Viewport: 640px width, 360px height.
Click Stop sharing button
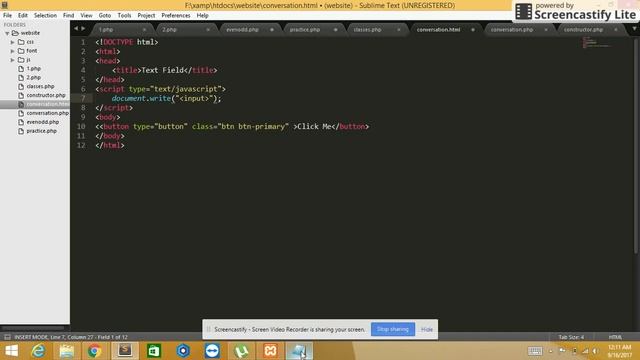(x=393, y=329)
